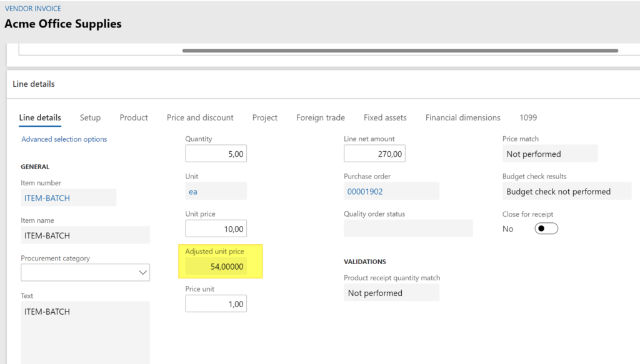The width and height of the screenshot is (640, 364).
Task: Open the Foreign trade tab
Action: click(x=320, y=117)
